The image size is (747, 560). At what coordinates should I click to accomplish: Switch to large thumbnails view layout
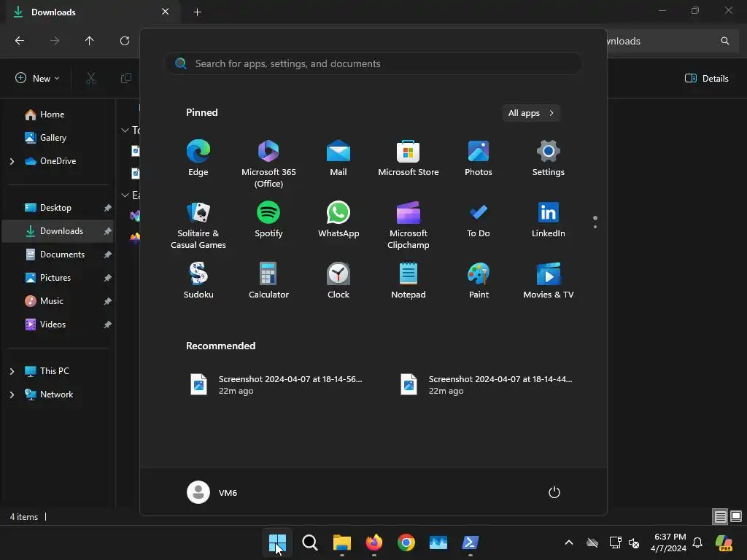[736, 516]
